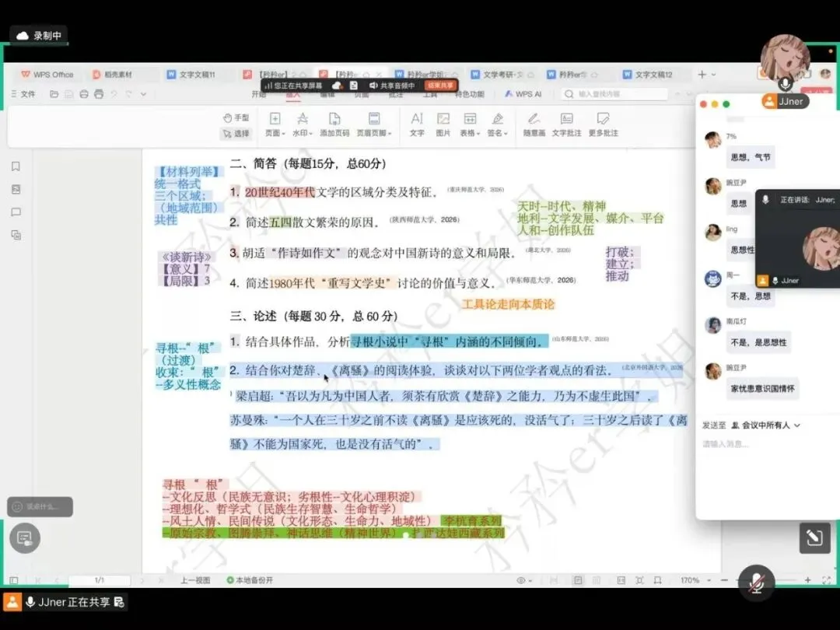This screenshot has height=630, width=840.
Task: Open the comments panel in left sidebar
Action: [x=16, y=212]
